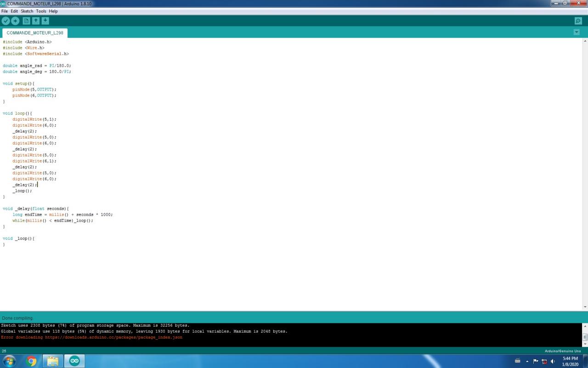Open the File menu

click(5, 11)
